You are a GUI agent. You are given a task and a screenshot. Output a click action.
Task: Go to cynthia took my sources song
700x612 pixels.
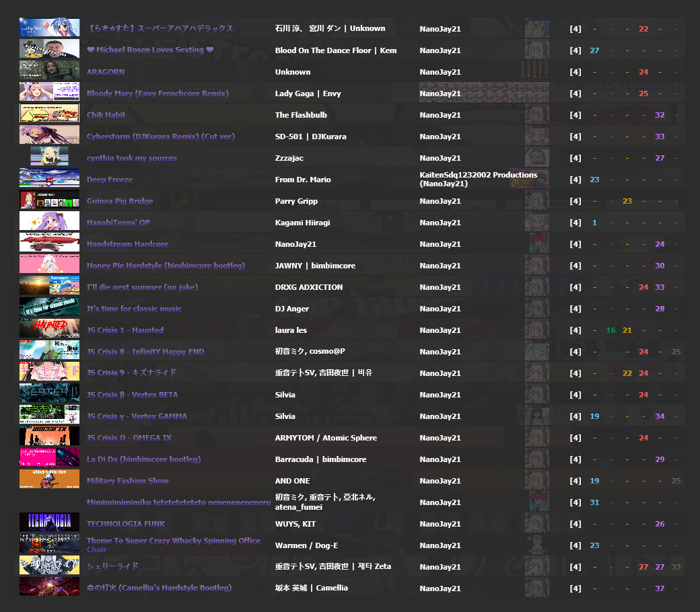click(x=132, y=158)
